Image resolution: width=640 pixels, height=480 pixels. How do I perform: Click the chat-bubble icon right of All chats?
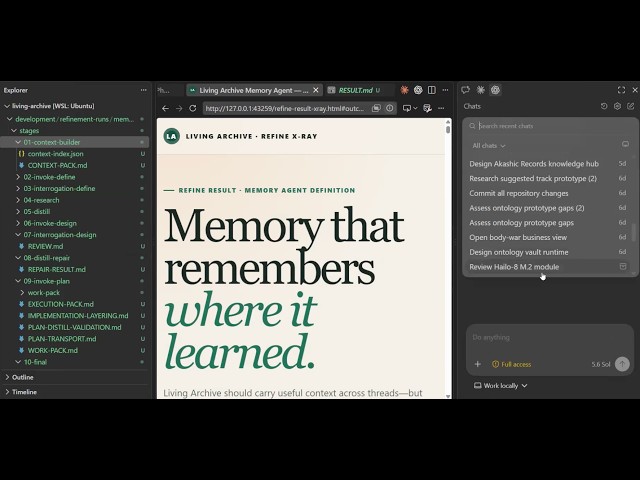tap(625, 144)
